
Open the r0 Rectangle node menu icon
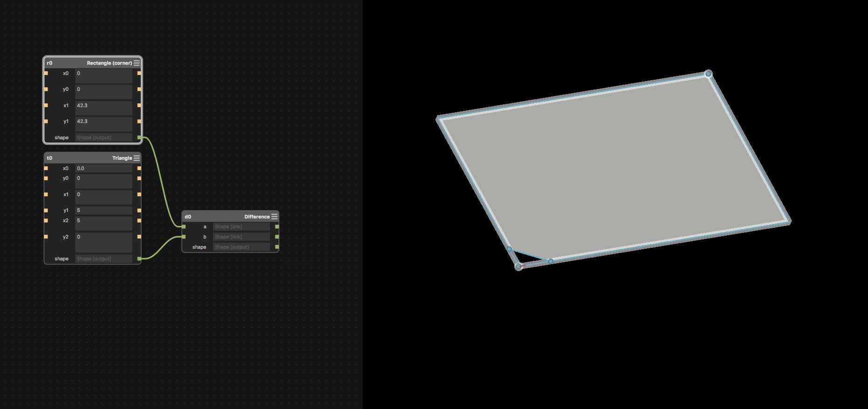137,63
